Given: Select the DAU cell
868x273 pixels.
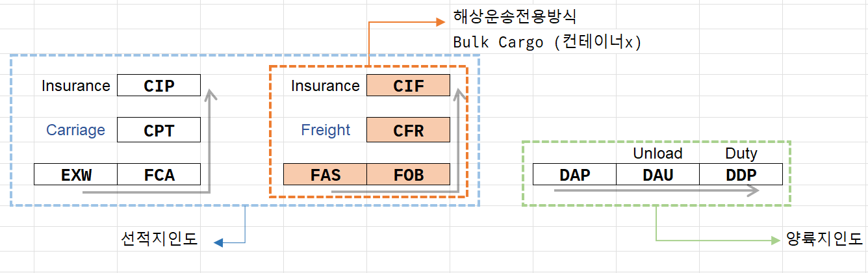Looking at the screenshot, I should [658, 174].
